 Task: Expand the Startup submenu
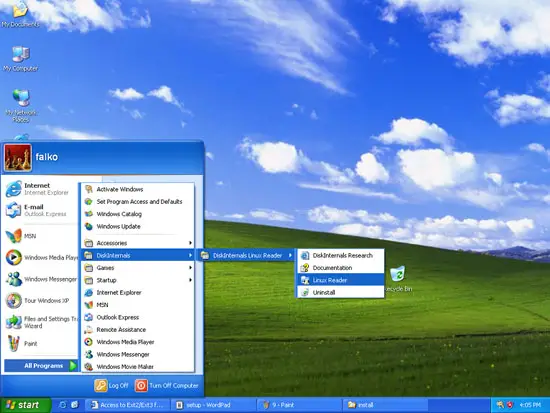point(138,280)
